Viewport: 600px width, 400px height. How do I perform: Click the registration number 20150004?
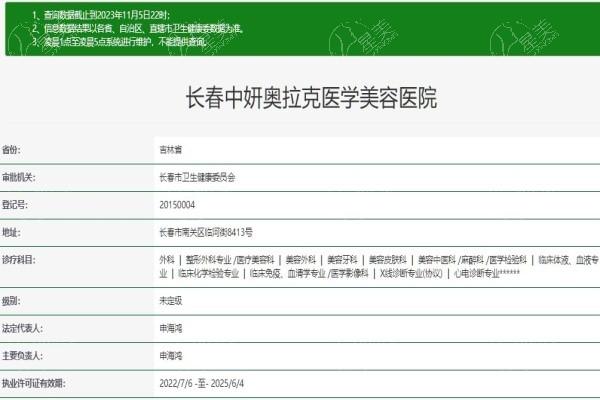coord(177,205)
